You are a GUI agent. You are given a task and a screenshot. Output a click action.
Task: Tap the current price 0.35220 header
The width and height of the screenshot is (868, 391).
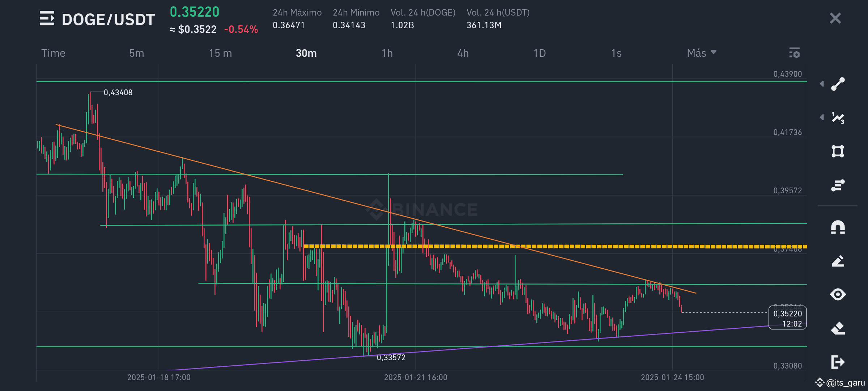click(195, 12)
